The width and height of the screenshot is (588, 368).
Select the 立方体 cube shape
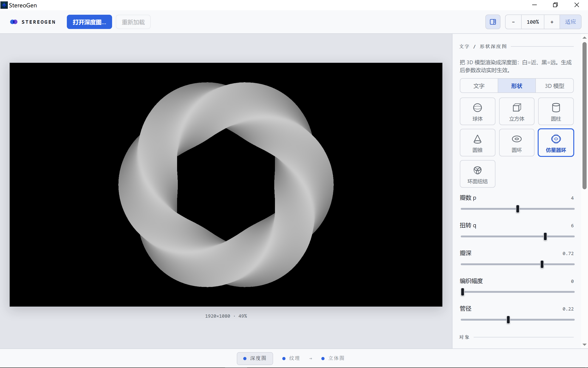click(517, 111)
